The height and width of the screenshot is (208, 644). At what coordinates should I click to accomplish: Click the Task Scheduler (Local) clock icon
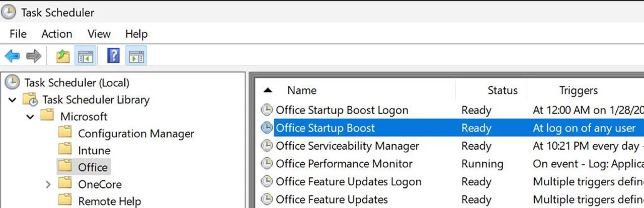coord(12,82)
